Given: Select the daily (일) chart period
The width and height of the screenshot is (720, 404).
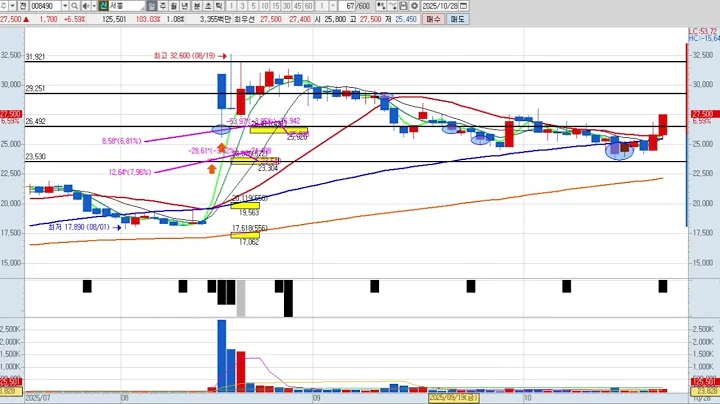Looking at the screenshot, I should point(152,6).
